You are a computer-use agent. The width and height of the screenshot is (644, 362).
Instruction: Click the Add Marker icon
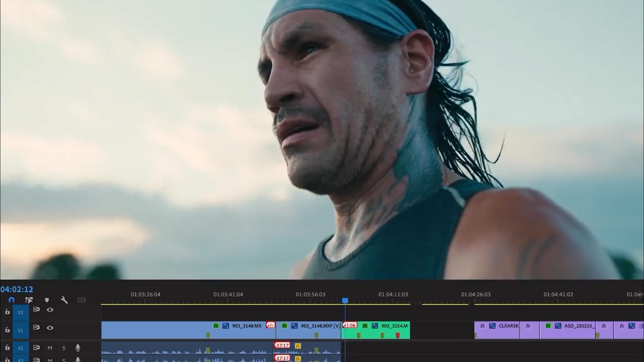pos(47,300)
